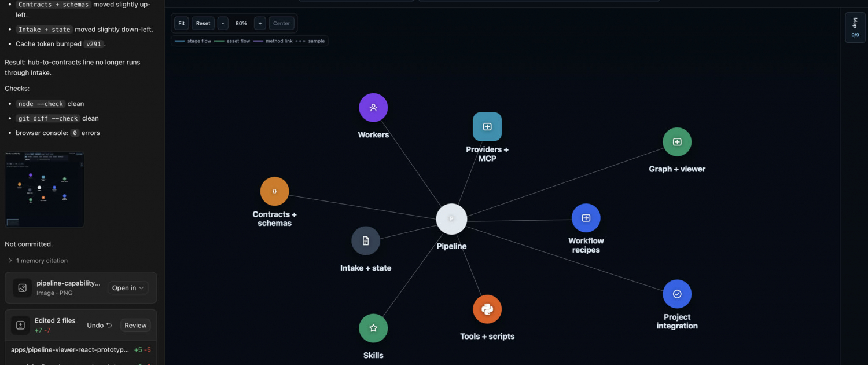Image resolution: width=868 pixels, height=365 pixels.
Task: Click the Tools + scripts Python node
Action: click(487, 309)
